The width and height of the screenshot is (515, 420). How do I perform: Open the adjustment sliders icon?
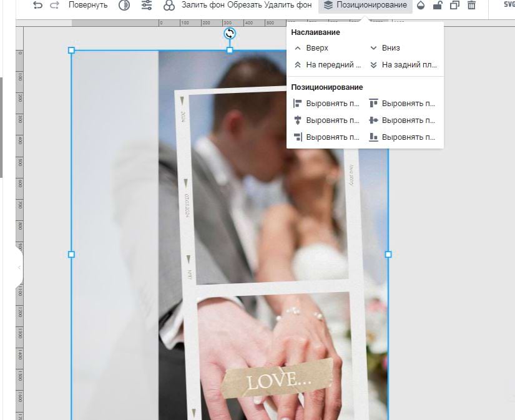tap(147, 5)
